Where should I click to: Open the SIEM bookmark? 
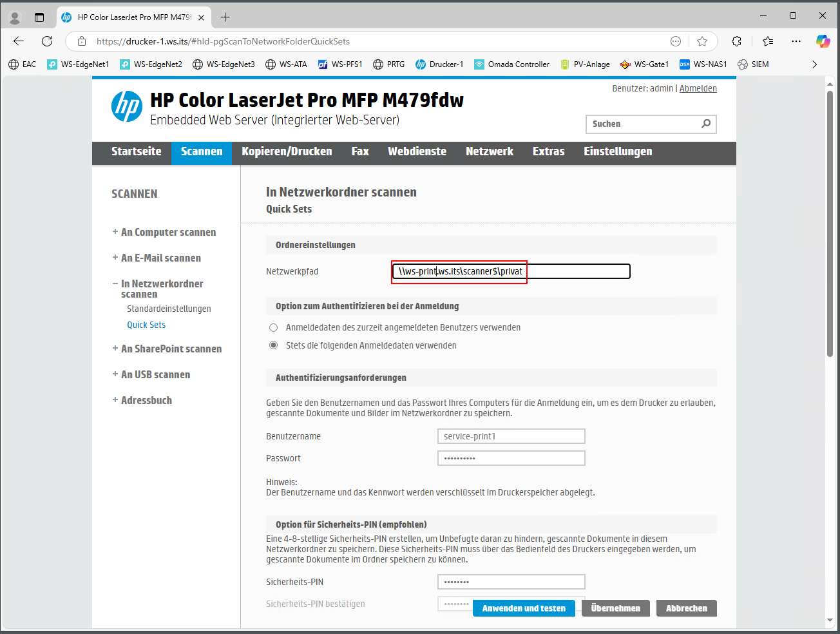(x=753, y=64)
